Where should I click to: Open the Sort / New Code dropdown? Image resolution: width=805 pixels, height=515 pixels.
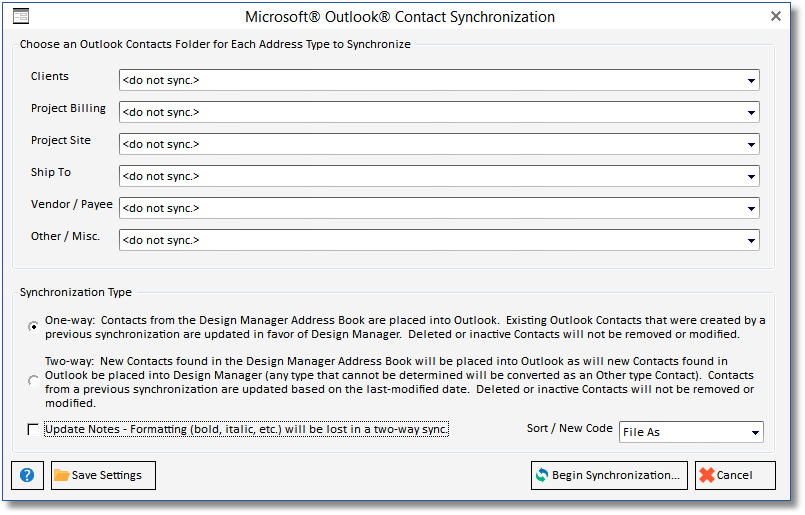[755, 432]
